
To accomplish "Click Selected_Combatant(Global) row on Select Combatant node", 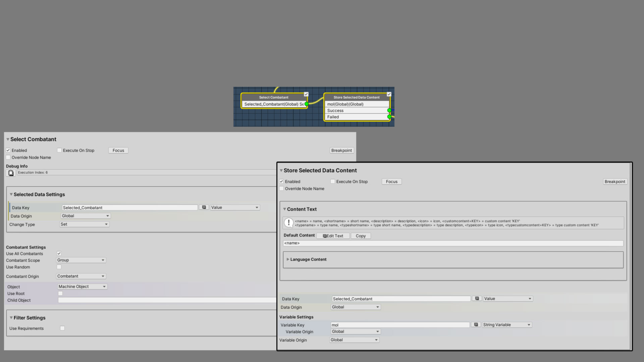I will pos(273,104).
